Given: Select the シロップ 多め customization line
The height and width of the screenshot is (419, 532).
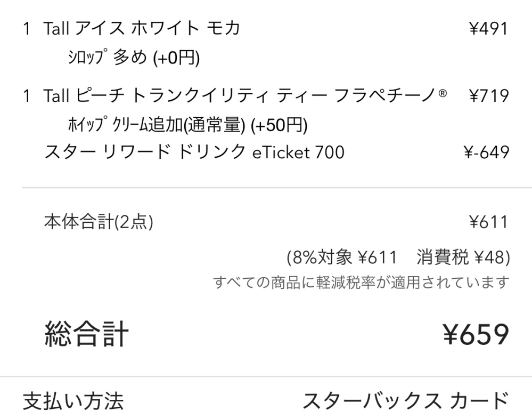Looking at the screenshot, I should coord(134,57).
